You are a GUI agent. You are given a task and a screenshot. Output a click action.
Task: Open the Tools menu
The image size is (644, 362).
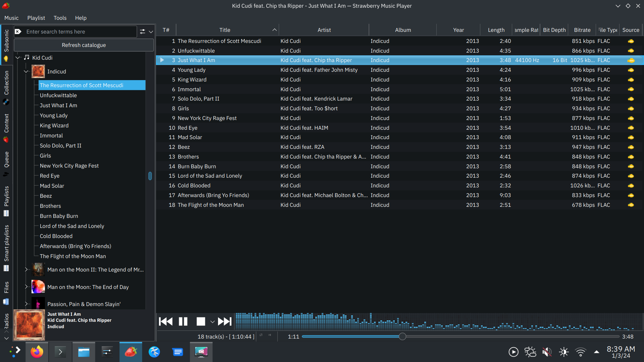tap(60, 18)
